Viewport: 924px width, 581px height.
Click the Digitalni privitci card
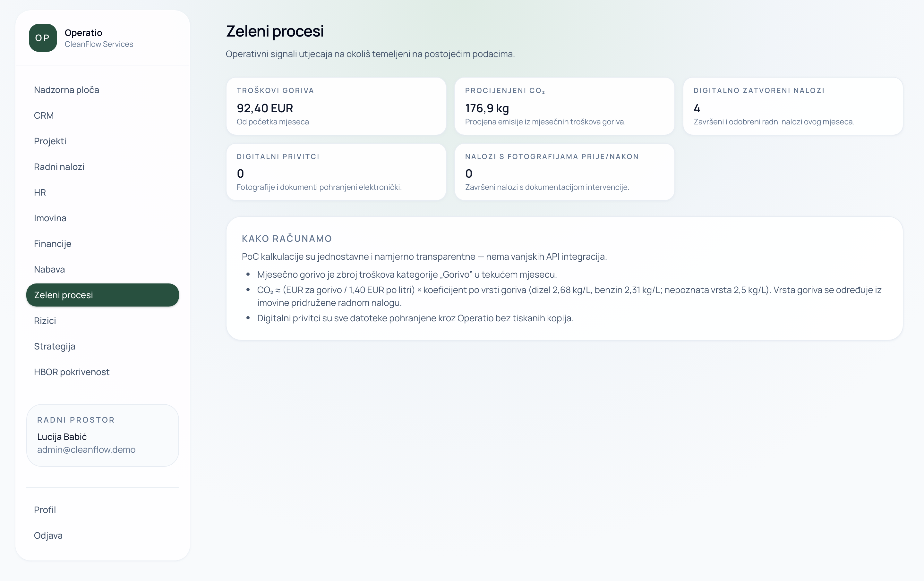336,172
